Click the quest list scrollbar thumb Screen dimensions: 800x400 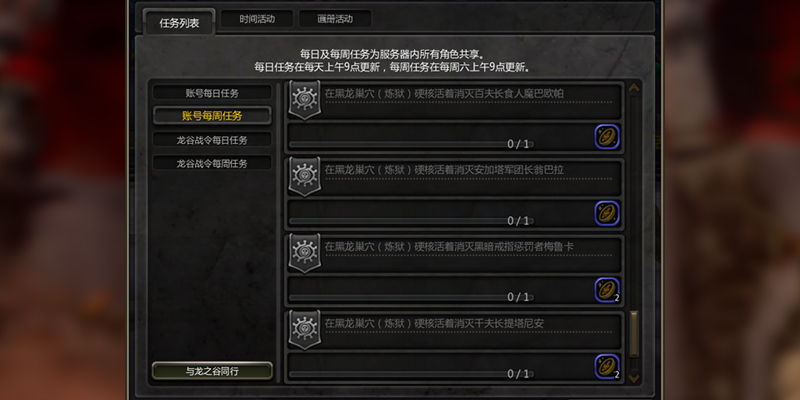pyautogui.click(x=634, y=334)
